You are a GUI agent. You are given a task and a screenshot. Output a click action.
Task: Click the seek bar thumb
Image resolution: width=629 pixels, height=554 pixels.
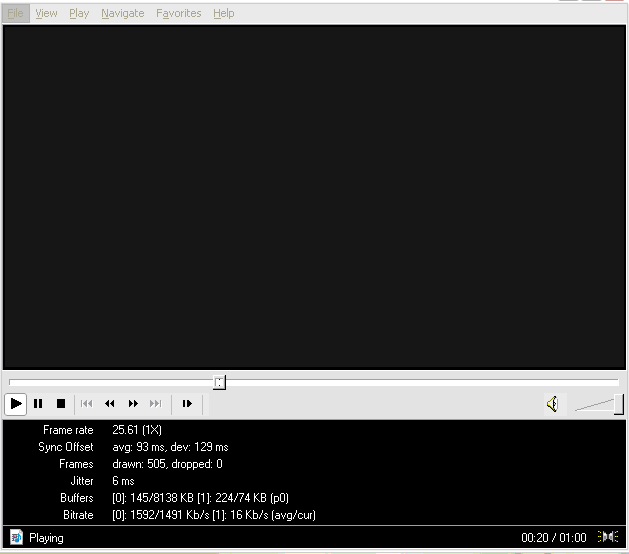tap(219, 382)
